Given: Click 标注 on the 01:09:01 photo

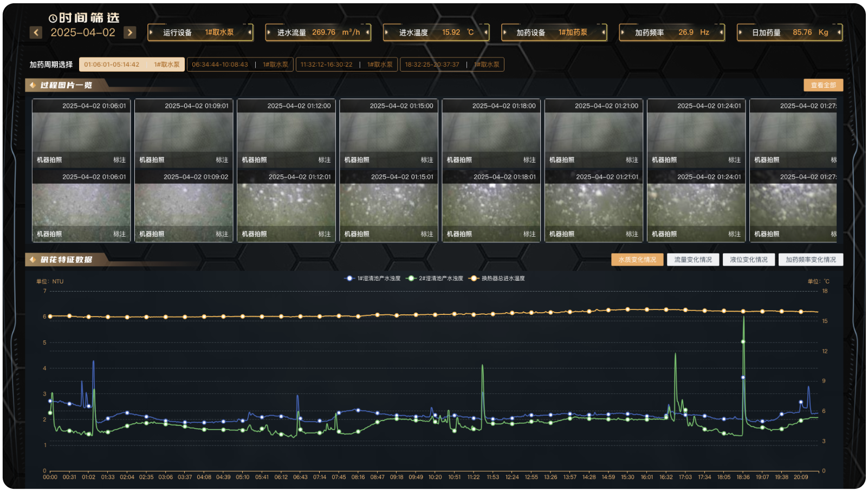Looking at the screenshot, I should coord(222,160).
